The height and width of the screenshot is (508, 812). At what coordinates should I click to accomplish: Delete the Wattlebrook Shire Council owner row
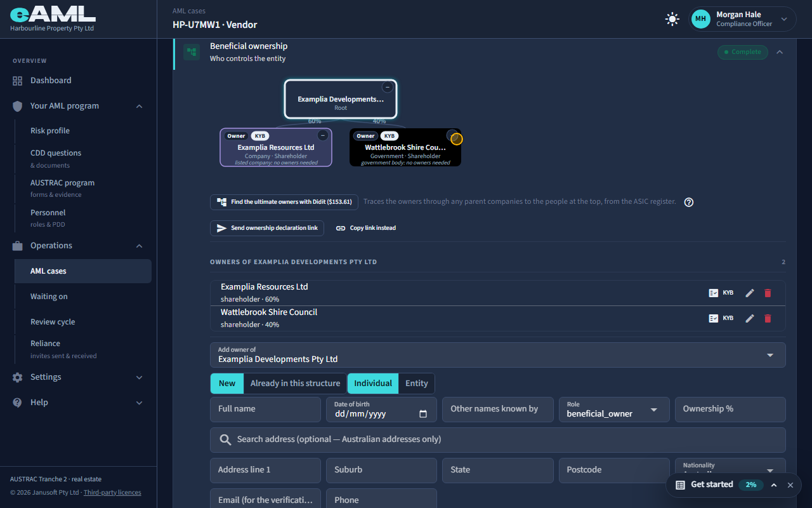(x=768, y=318)
